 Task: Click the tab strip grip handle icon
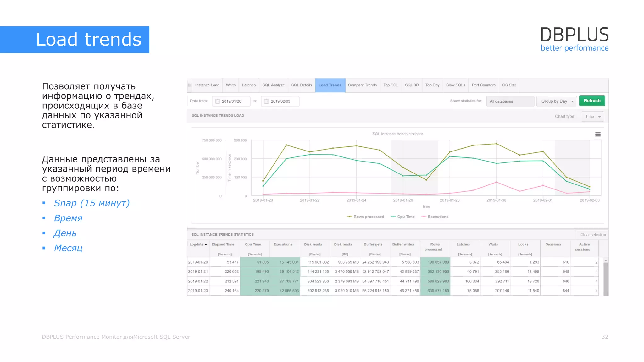coord(190,85)
